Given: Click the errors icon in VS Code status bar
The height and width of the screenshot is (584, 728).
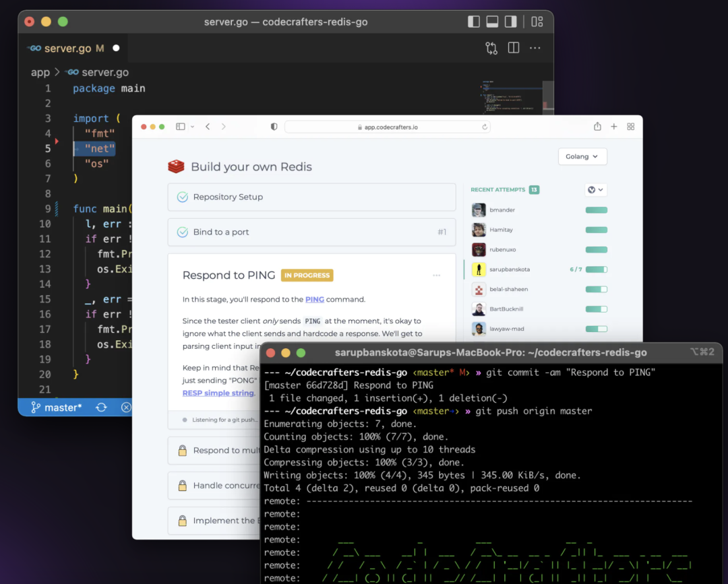Looking at the screenshot, I should point(126,408).
